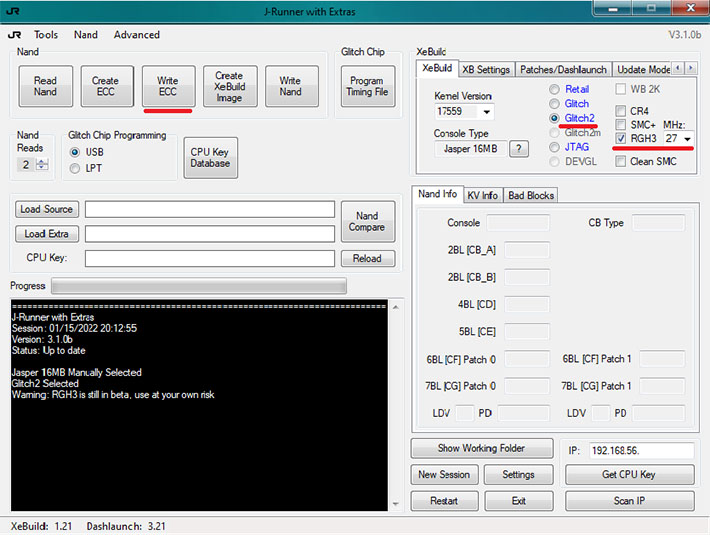Click the Load Source button

(47, 209)
